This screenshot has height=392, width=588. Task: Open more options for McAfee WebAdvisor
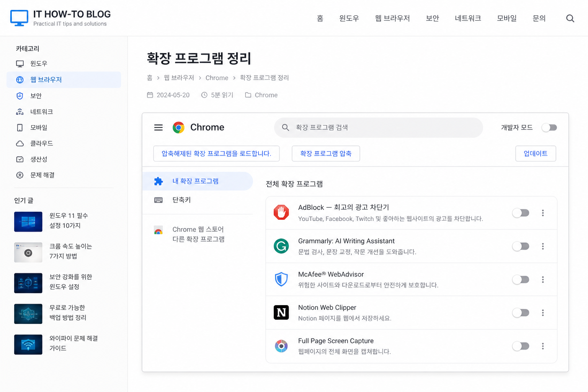(543, 279)
